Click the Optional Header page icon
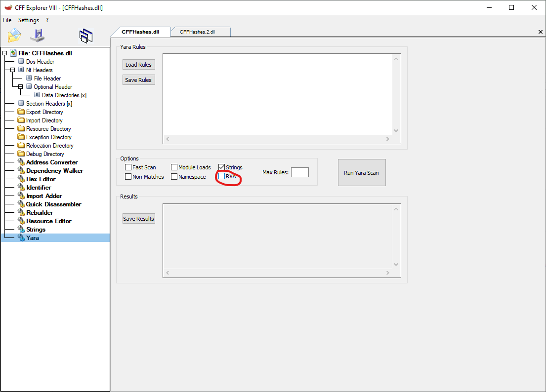546x392 pixels. click(x=29, y=86)
